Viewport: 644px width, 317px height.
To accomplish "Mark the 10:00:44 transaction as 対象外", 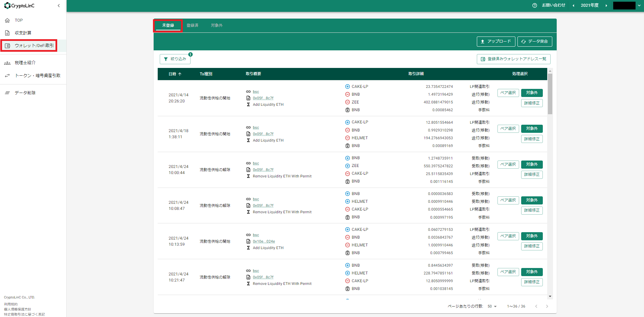I will [532, 165].
